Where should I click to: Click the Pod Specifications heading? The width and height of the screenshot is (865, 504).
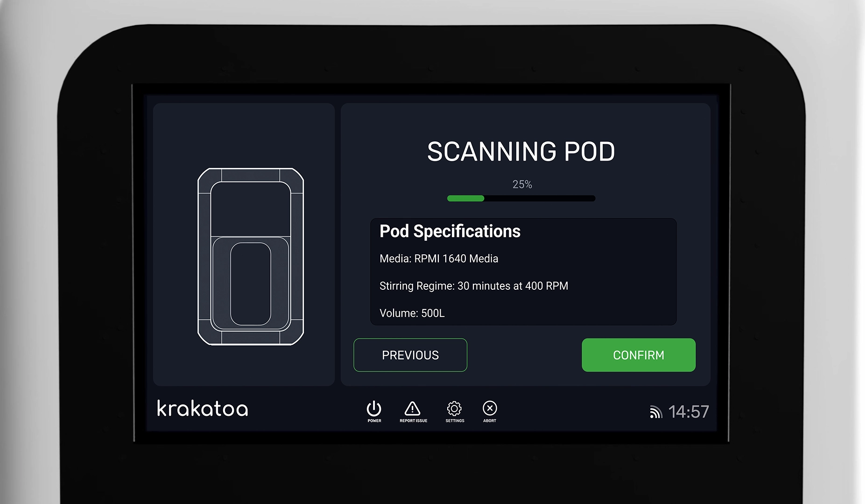click(x=450, y=231)
